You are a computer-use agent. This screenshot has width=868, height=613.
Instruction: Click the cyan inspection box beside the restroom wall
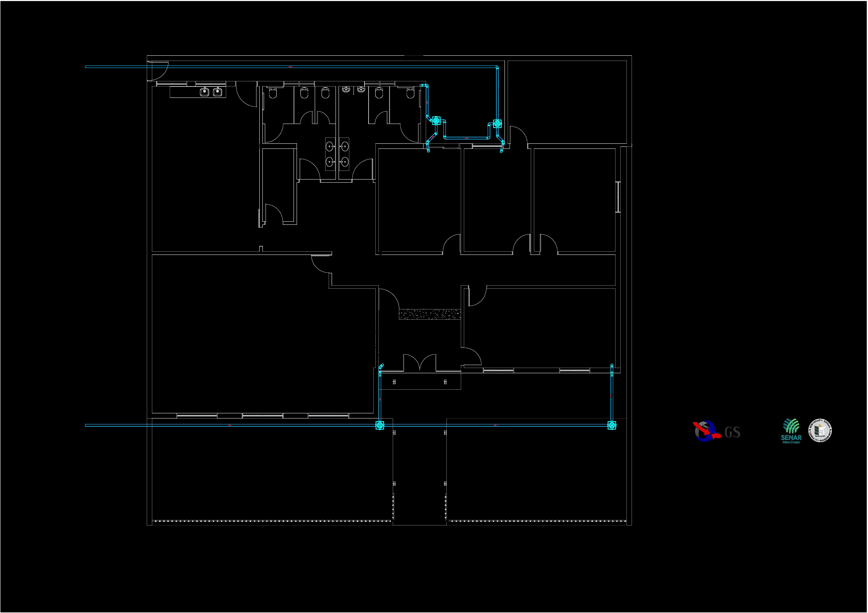436,121
